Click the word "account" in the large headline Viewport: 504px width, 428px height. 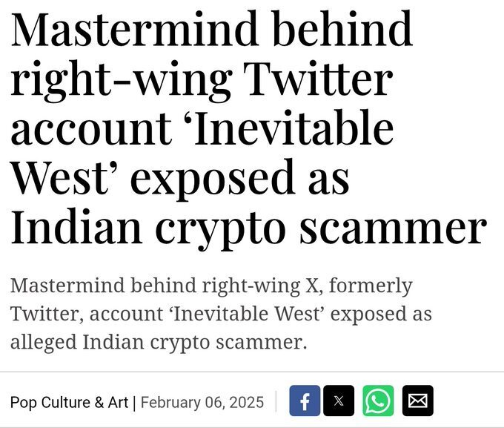[91, 131]
